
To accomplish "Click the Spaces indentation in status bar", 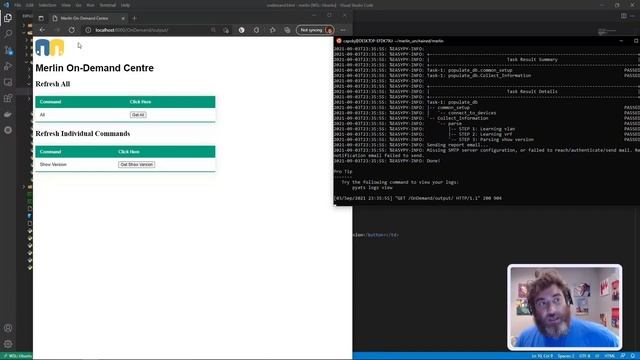I will 565,356.
